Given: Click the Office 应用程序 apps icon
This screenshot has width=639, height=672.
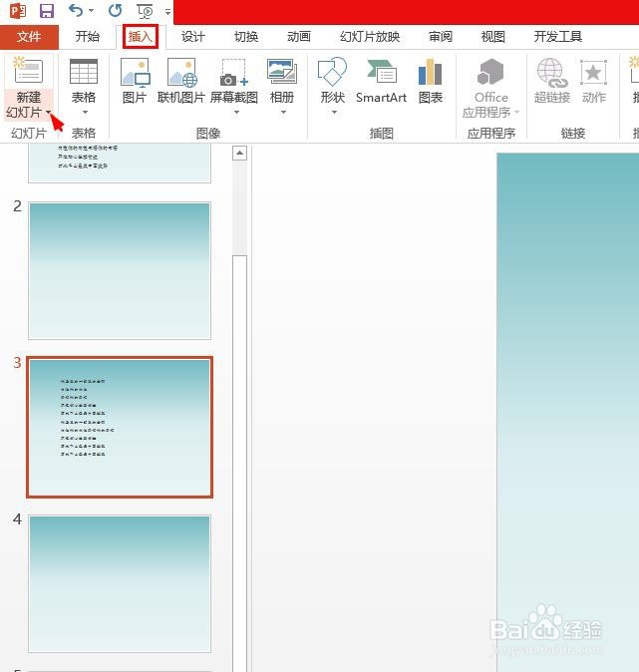Looking at the screenshot, I should (490, 72).
